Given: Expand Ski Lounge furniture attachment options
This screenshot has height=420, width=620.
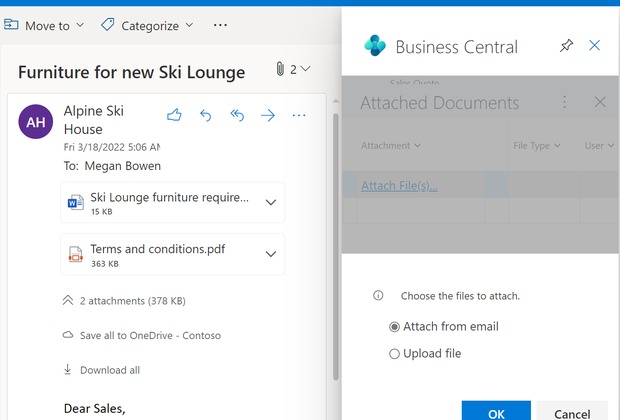Looking at the screenshot, I should 271,202.
